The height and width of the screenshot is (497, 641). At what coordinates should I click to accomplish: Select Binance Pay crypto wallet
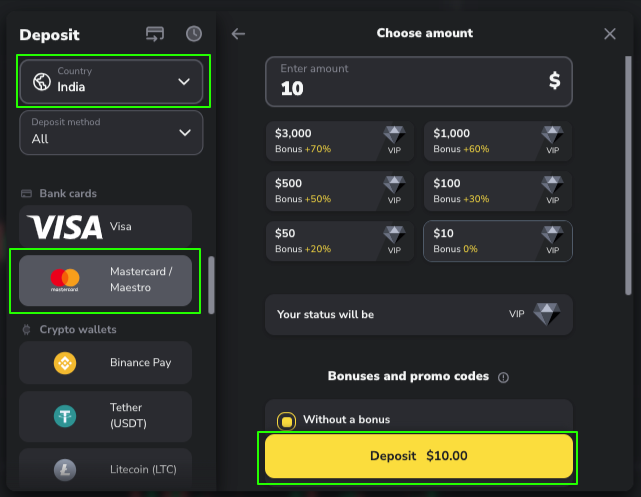105,363
